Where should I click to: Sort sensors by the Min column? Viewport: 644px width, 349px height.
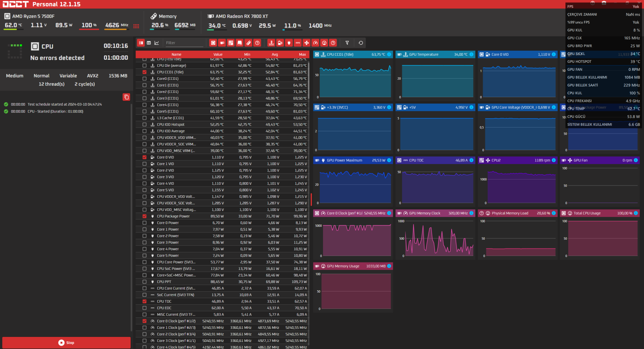pos(247,54)
